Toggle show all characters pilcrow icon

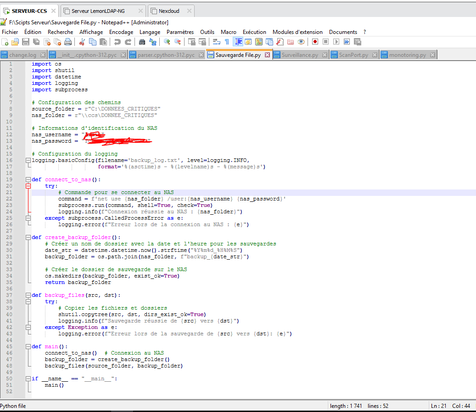[227, 42]
